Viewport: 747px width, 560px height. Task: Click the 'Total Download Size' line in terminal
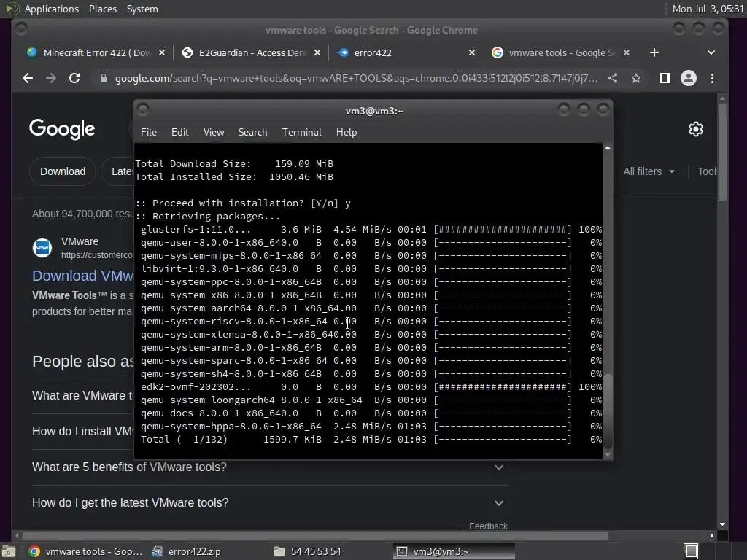[234, 164]
